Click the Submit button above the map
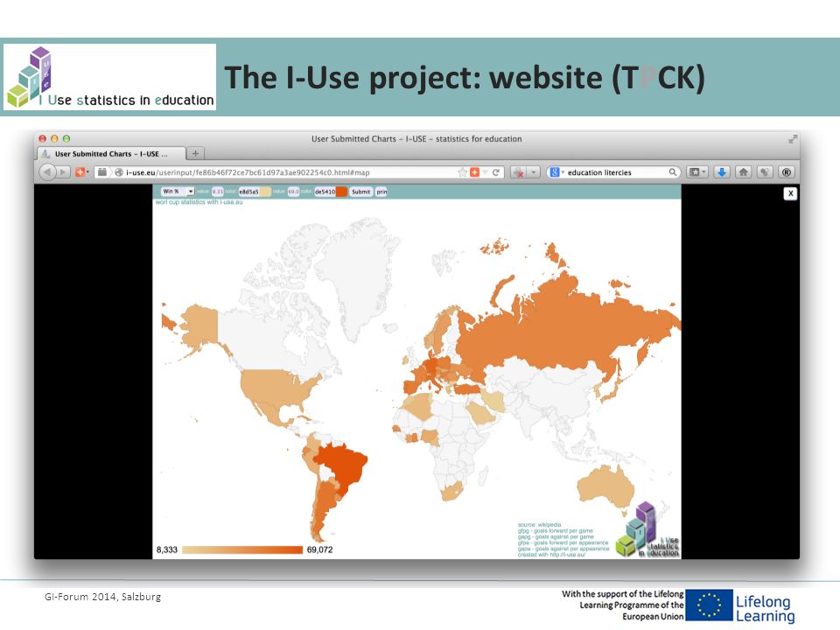Screen dimensions: 840x630 click(x=360, y=192)
